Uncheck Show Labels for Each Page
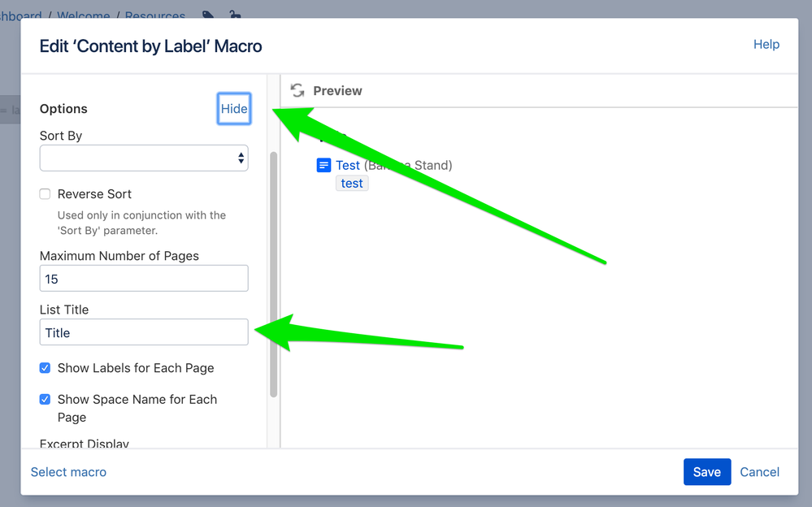 (45, 368)
